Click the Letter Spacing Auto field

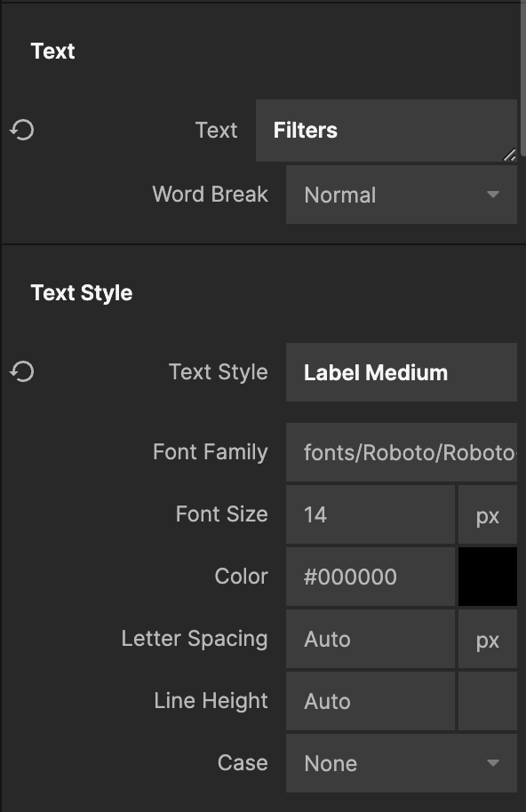[371, 639]
